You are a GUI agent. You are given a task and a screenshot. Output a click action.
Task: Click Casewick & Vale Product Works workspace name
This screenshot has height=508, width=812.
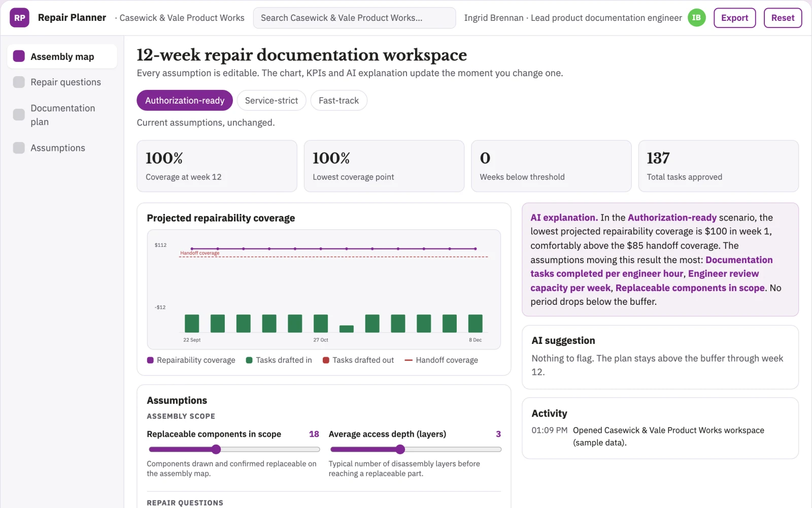182,18
